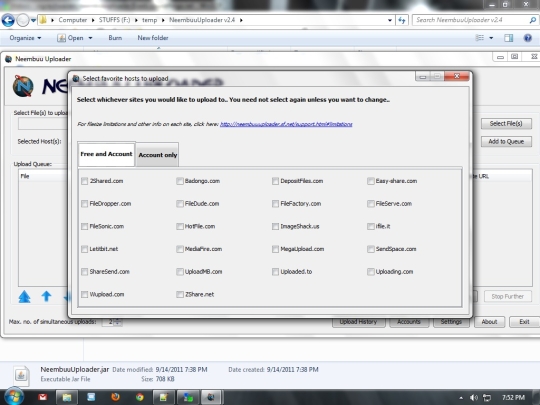Click Add to Queue button
Viewport: 540px width, 405px height.
pos(506,142)
